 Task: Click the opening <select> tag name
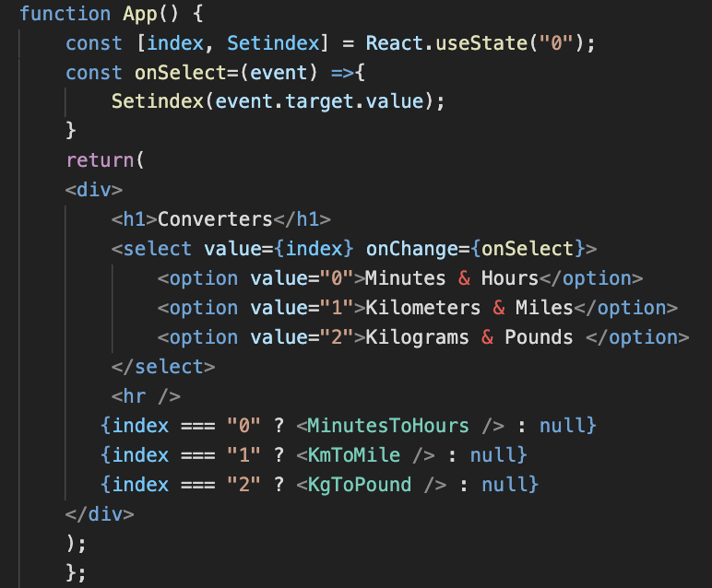pos(157,249)
